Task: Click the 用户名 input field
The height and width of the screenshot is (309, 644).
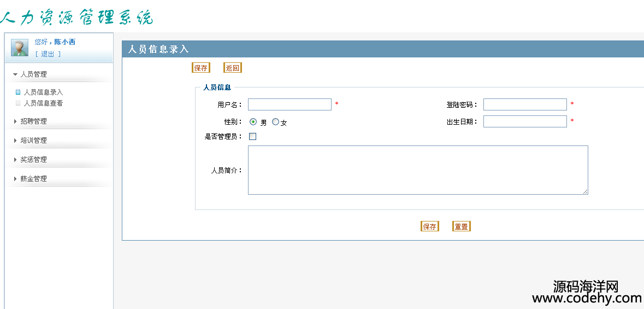Action: tap(289, 104)
